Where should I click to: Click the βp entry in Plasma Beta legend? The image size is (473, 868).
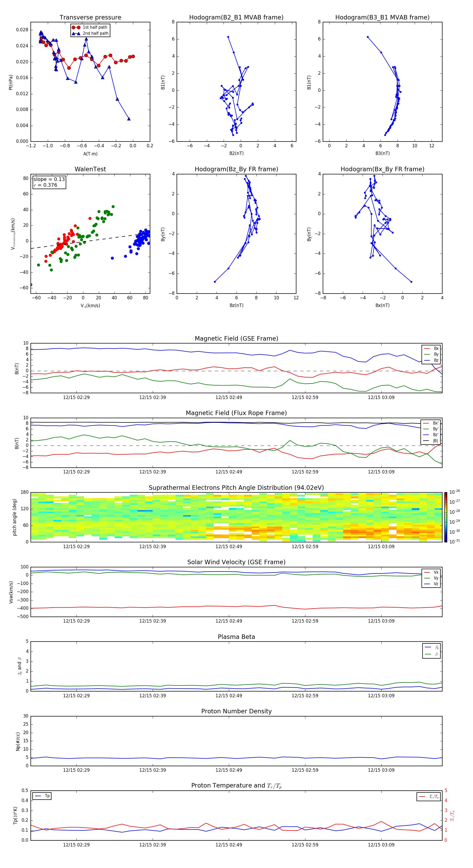point(431,647)
